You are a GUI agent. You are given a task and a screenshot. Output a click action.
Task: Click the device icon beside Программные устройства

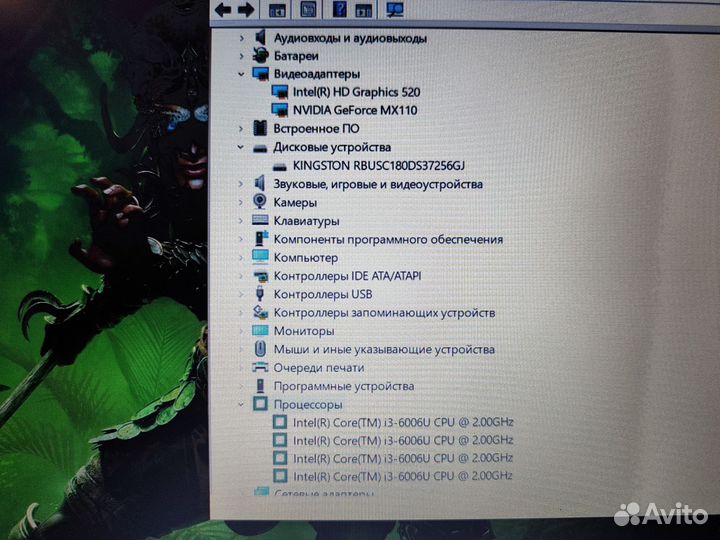point(260,386)
